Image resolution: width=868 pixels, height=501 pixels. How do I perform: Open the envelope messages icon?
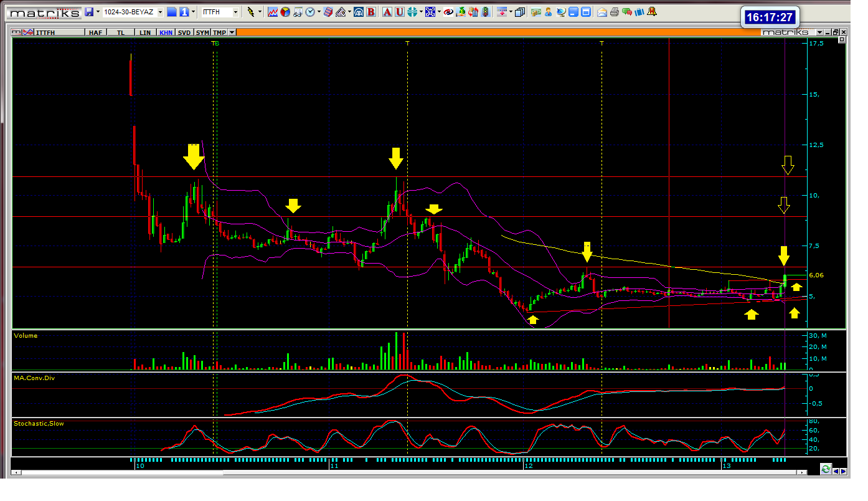[x=602, y=12]
